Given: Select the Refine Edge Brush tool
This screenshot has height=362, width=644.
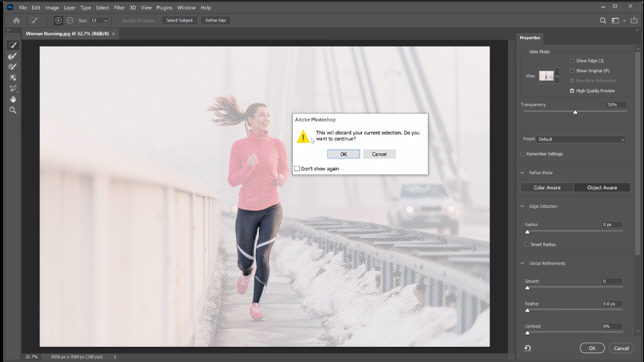Looking at the screenshot, I should coord(13,56).
